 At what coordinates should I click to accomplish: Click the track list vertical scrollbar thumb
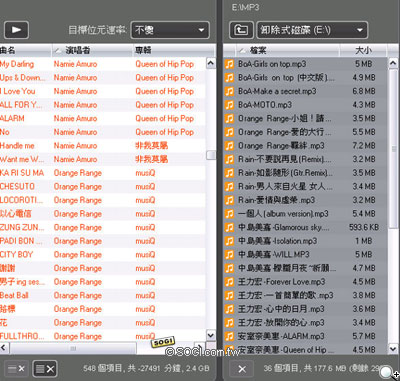211,155
